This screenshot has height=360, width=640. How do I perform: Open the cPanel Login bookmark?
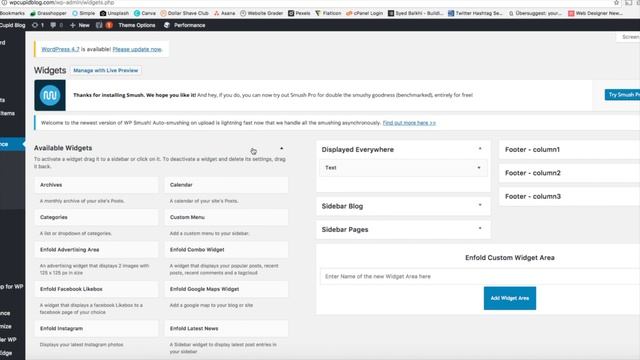point(364,13)
